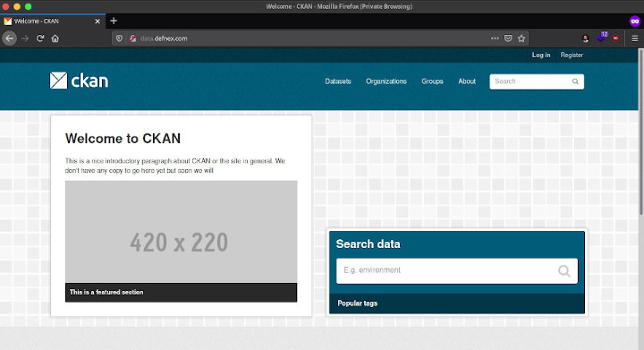
Task: Go back with the browser back arrow
Action: click(x=10, y=38)
